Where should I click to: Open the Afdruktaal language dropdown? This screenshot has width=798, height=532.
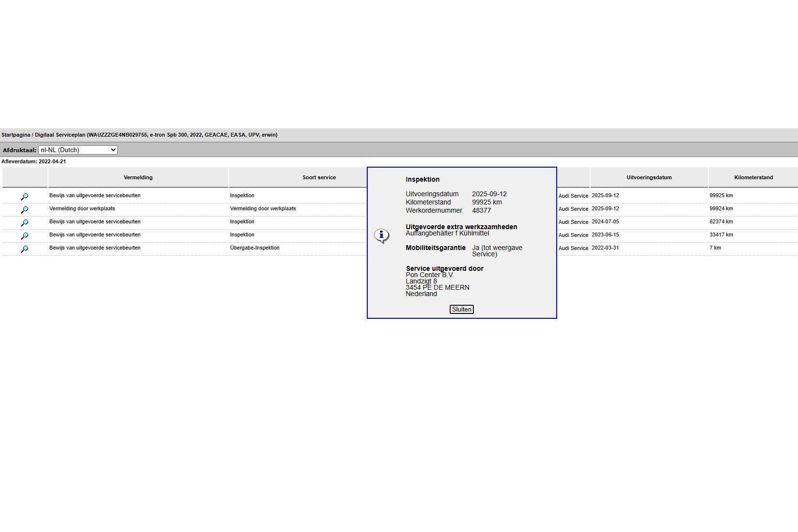[78, 150]
